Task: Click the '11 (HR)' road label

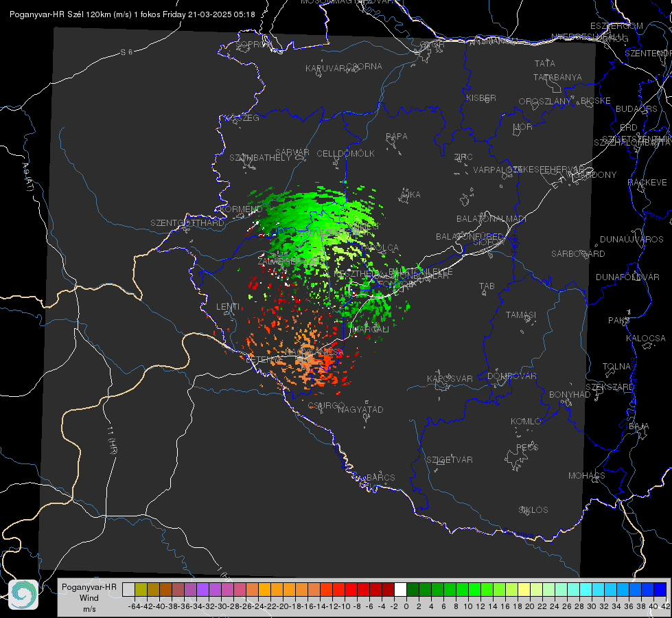Action: tap(112, 440)
